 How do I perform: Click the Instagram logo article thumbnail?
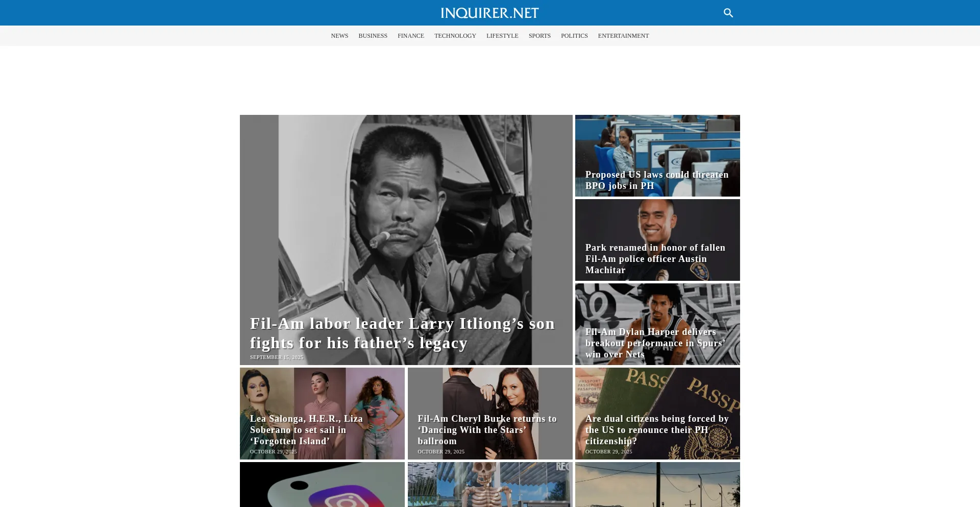pyautogui.click(x=322, y=485)
